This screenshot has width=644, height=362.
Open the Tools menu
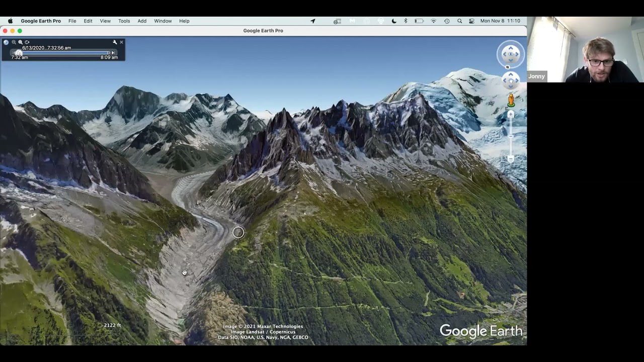pyautogui.click(x=124, y=21)
